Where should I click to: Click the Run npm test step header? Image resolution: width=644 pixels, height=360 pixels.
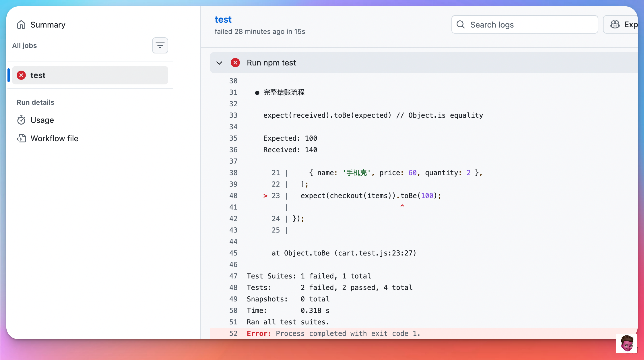coord(424,63)
